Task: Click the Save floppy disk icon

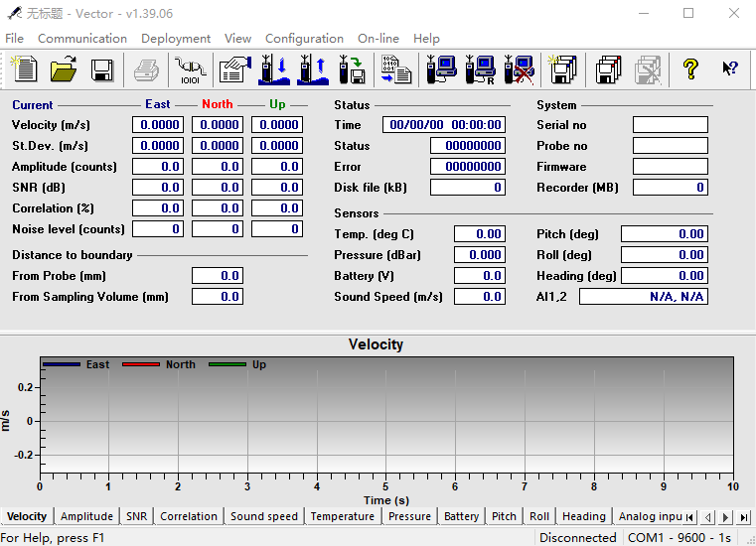Action: [101, 69]
